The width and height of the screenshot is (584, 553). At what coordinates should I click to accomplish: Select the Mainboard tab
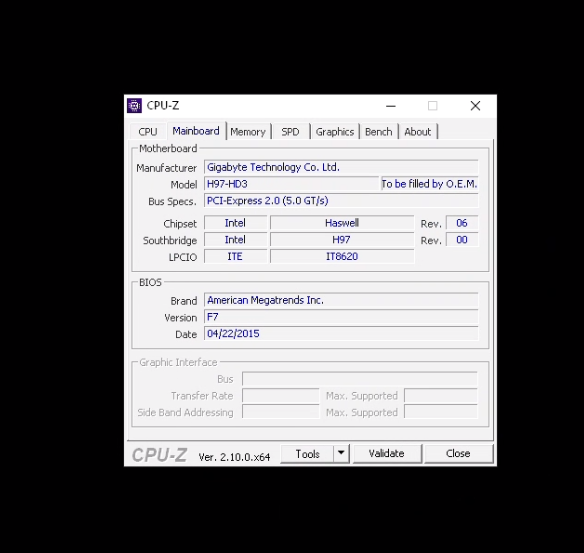[x=196, y=131]
